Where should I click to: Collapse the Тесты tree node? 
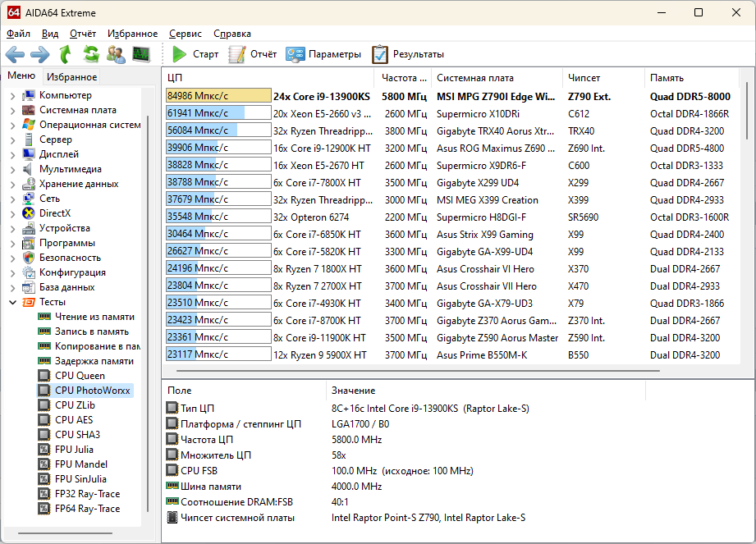click(12, 303)
